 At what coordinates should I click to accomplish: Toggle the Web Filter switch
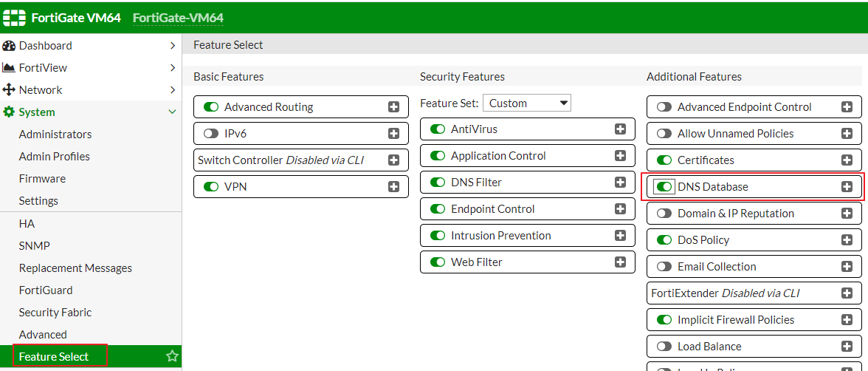(x=437, y=262)
